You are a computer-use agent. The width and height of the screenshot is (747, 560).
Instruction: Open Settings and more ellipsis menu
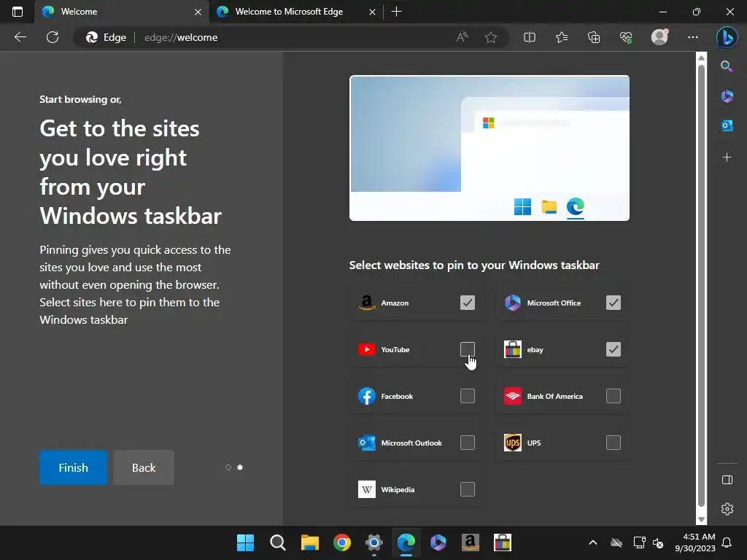tap(693, 37)
